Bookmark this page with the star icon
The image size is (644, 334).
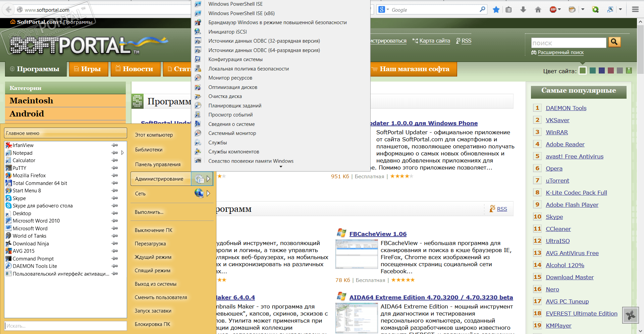click(x=496, y=10)
